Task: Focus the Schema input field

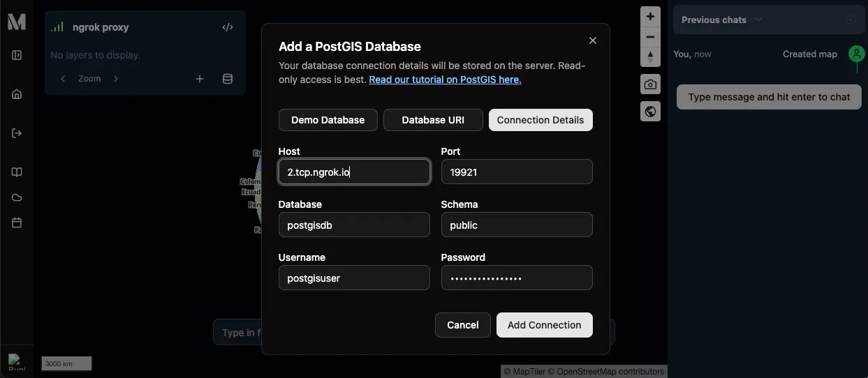Action: coord(517,225)
